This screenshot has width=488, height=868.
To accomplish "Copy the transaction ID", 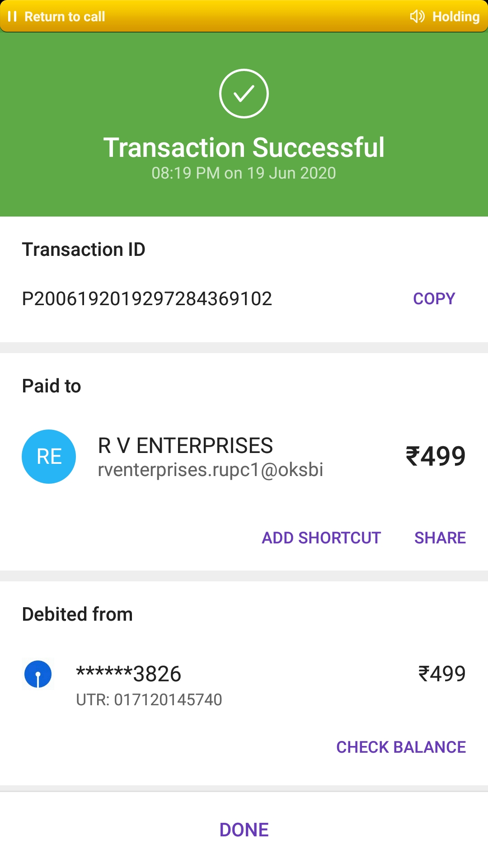I will (434, 298).
